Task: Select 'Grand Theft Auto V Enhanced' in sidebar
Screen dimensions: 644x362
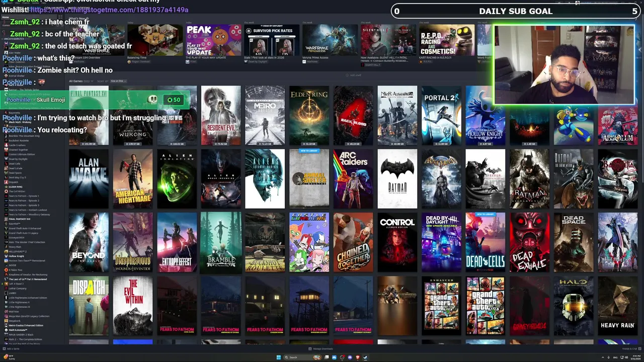Action: tap(25, 228)
